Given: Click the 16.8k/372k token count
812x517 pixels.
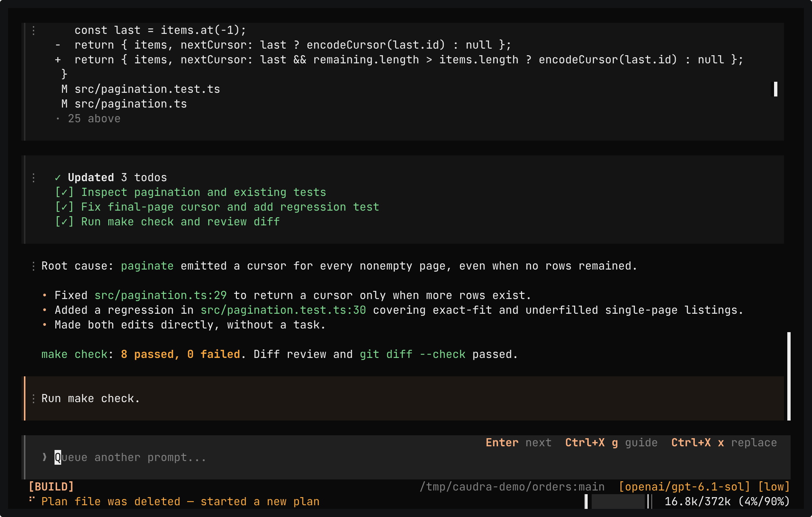Looking at the screenshot, I should click(697, 502).
